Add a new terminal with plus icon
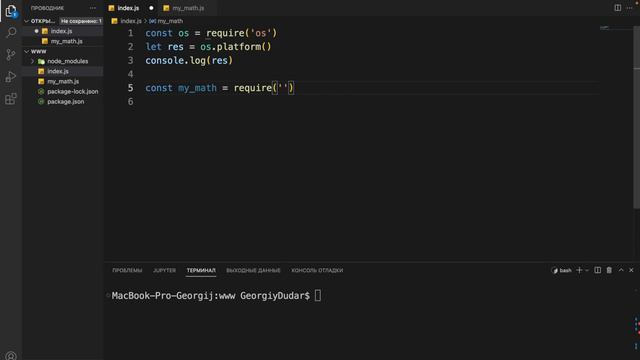Screen dimensions: 640x360 pos(579,270)
